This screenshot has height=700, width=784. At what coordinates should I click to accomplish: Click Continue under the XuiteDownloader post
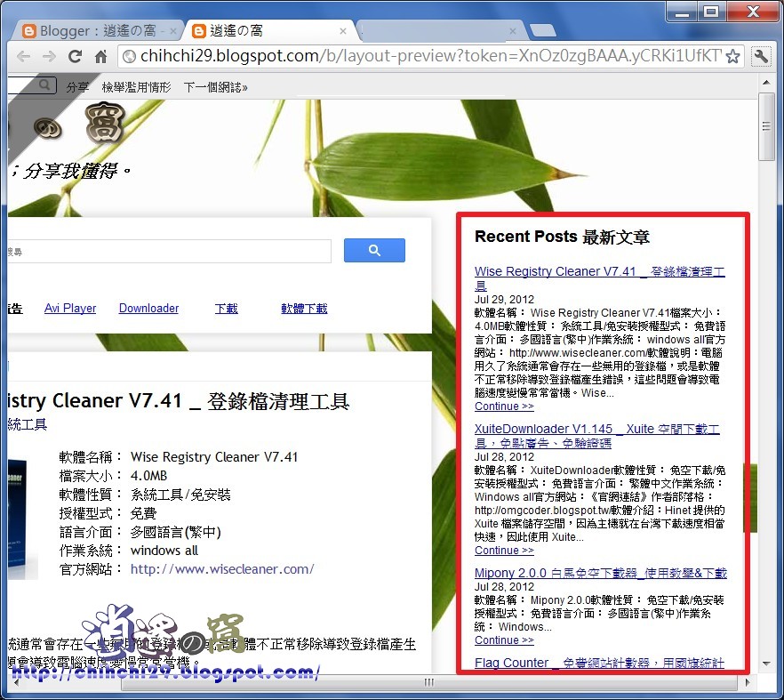point(504,551)
